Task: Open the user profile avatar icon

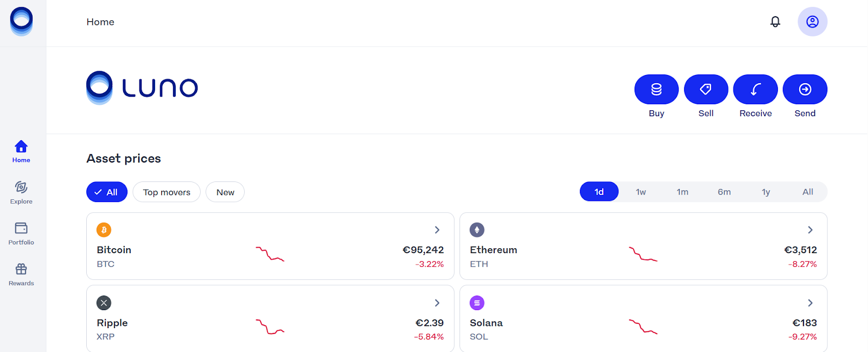Action: [x=812, y=22]
